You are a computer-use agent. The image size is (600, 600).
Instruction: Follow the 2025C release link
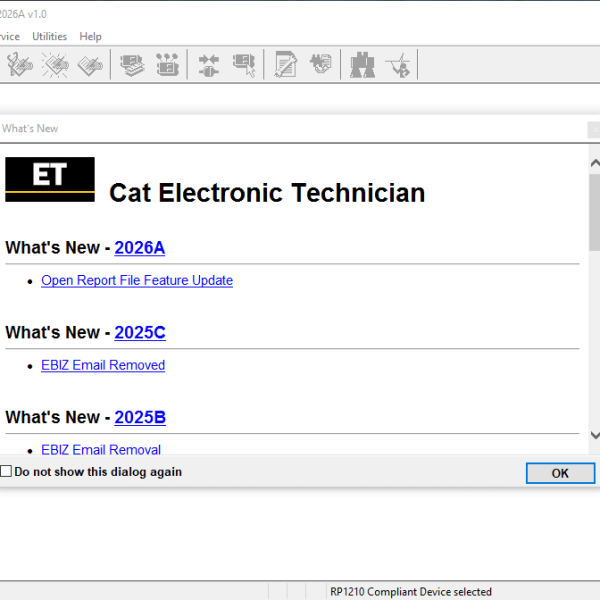click(x=140, y=333)
